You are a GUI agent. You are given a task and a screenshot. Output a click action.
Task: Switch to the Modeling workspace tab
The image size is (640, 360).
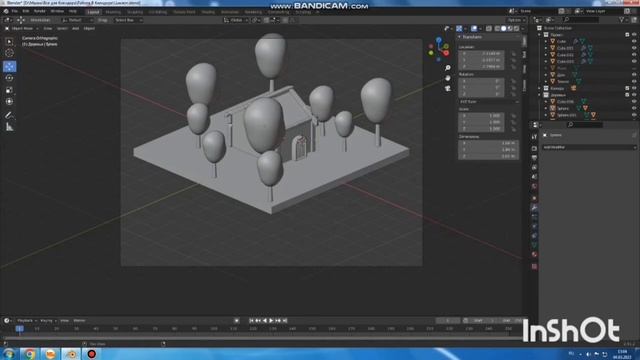coord(113,12)
